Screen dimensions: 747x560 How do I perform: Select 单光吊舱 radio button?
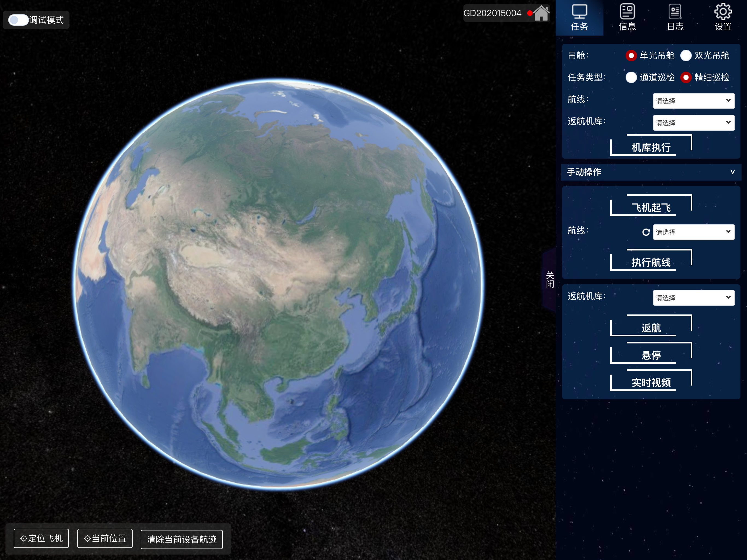click(631, 56)
